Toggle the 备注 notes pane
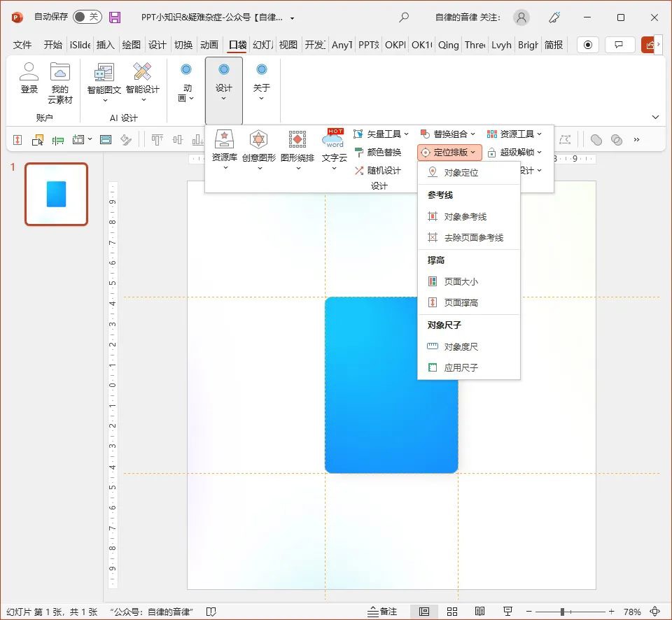The height and width of the screenshot is (620, 672). pos(383,611)
